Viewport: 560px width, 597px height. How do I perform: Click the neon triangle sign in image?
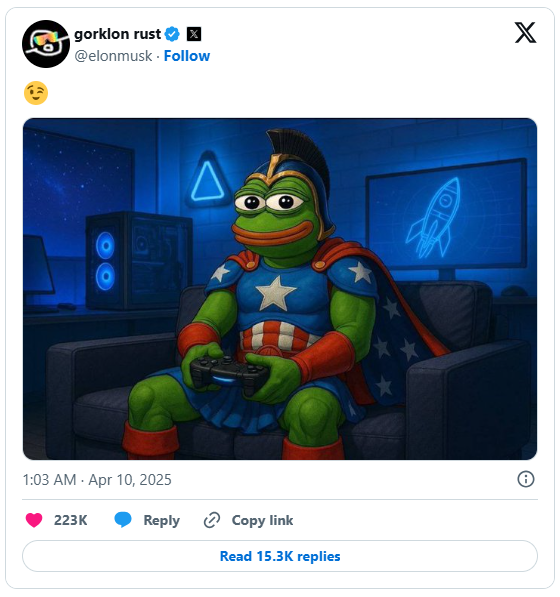coord(207,180)
